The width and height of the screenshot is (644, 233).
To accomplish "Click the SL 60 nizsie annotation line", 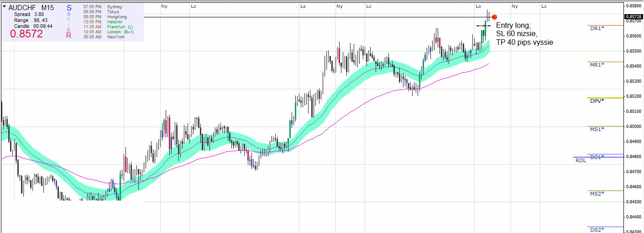I will pyautogui.click(x=517, y=34).
